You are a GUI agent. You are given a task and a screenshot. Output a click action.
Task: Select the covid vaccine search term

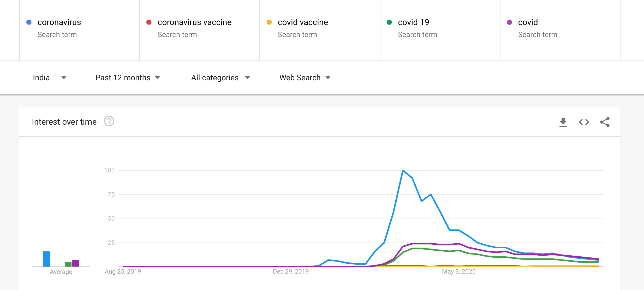(x=303, y=22)
